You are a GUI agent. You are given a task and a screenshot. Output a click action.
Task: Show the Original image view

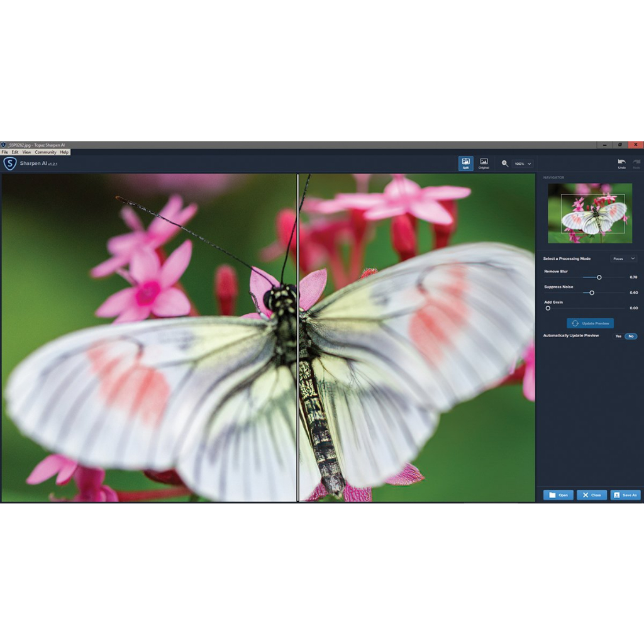[484, 163]
